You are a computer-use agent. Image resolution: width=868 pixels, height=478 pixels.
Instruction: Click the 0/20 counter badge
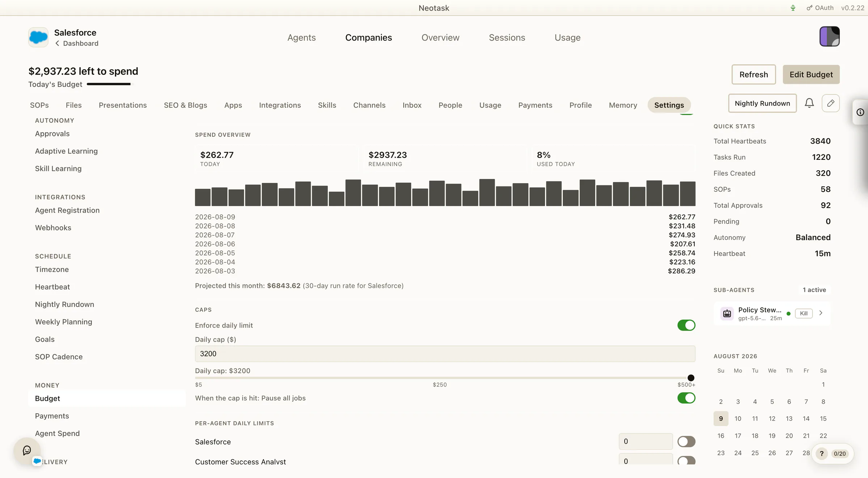pos(840,454)
